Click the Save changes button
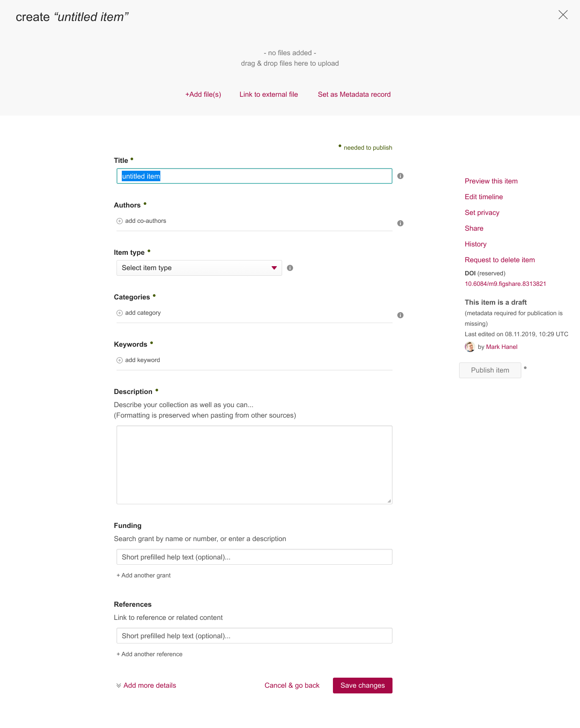The height and width of the screenshot is (728, 580). coord(363,686)
